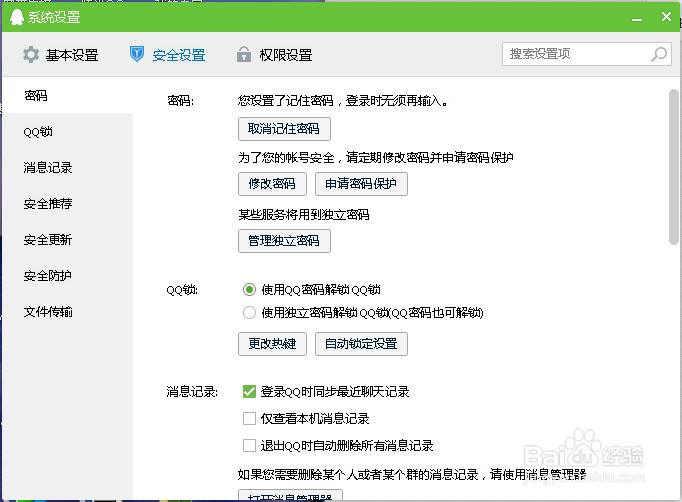Select 使用独立密码解锁QQ锁 radio option
682x502 pixels.
click(249, 313)
